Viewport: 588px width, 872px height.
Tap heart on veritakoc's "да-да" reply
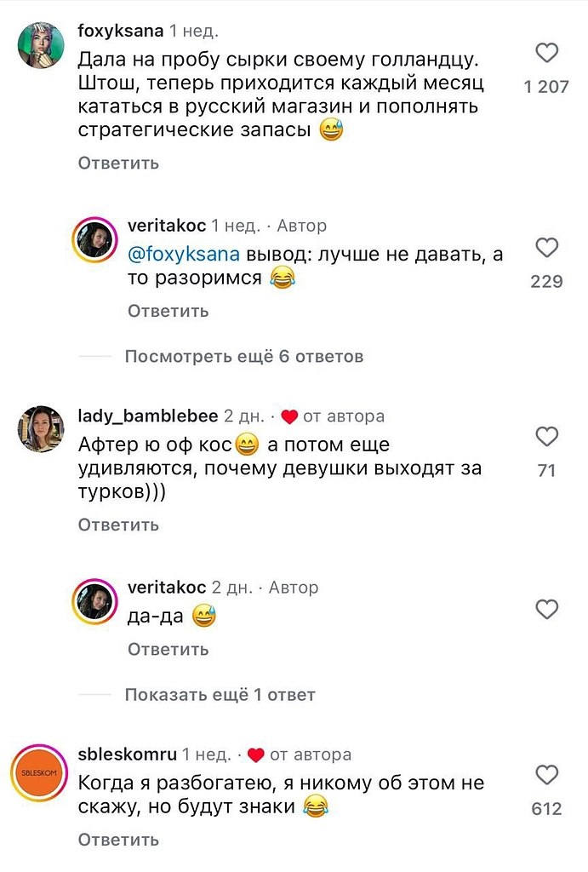(547, 609)
